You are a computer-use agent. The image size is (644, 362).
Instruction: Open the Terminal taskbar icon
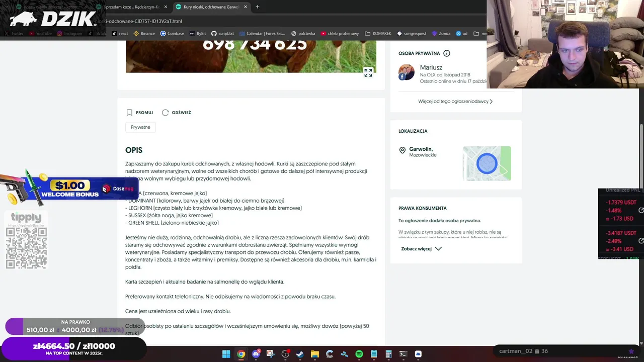tap(403, 354)
